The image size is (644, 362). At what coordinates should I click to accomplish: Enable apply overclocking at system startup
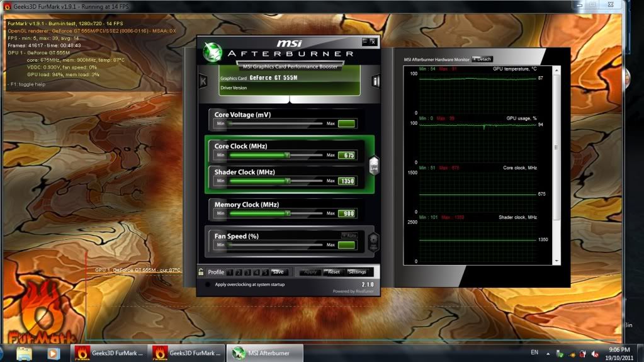[208, 285]
